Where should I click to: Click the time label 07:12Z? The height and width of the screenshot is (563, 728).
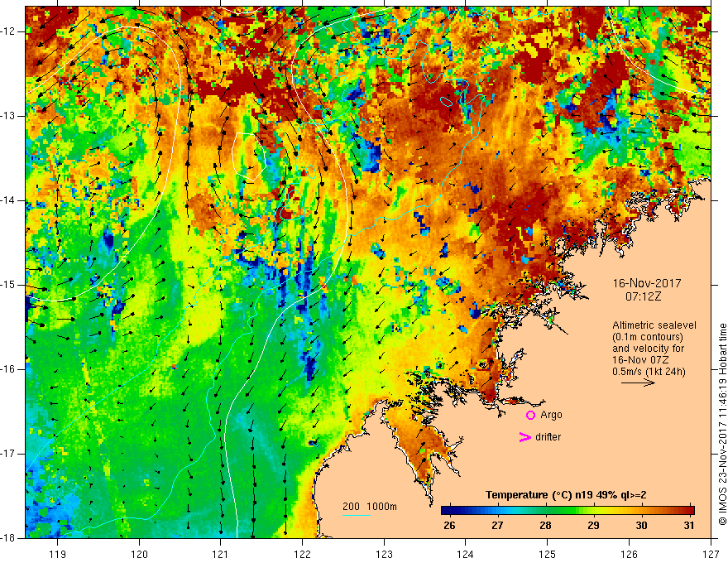tap(643, 296)
